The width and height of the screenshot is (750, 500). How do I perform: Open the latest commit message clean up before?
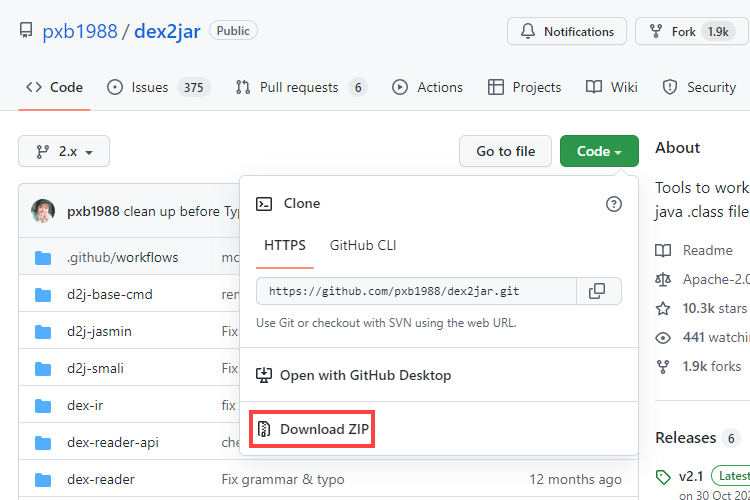182,211
